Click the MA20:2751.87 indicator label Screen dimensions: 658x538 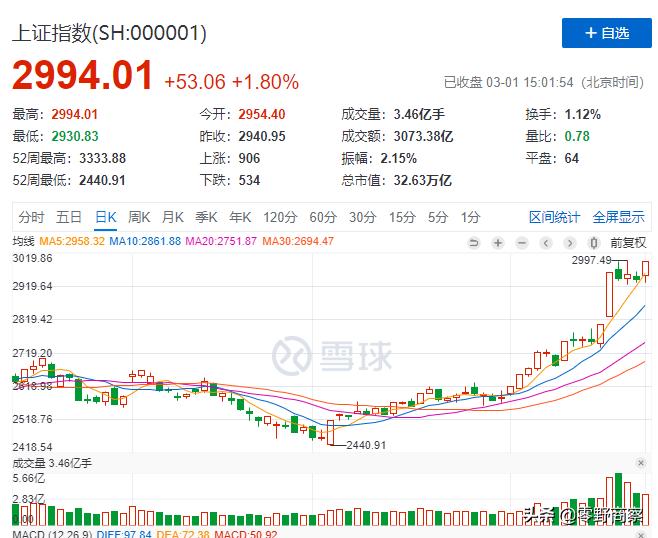(x=221, y=241)
